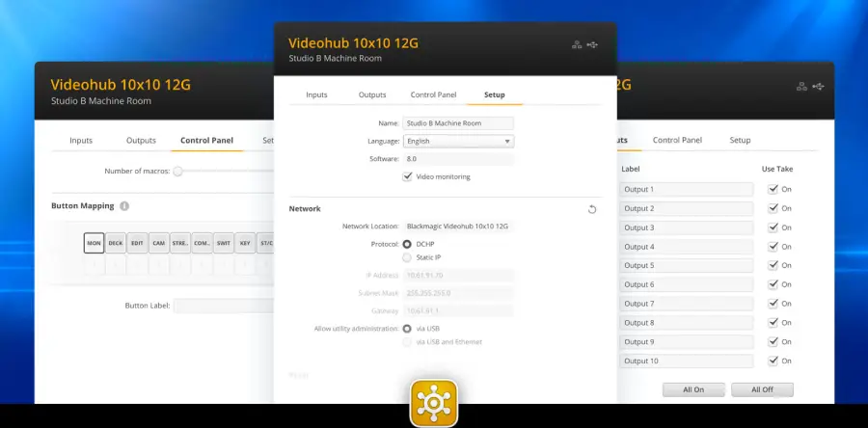Screen dimensions: 868x428
Task: Choose the via USB administration option
Action: click(407, 329)
